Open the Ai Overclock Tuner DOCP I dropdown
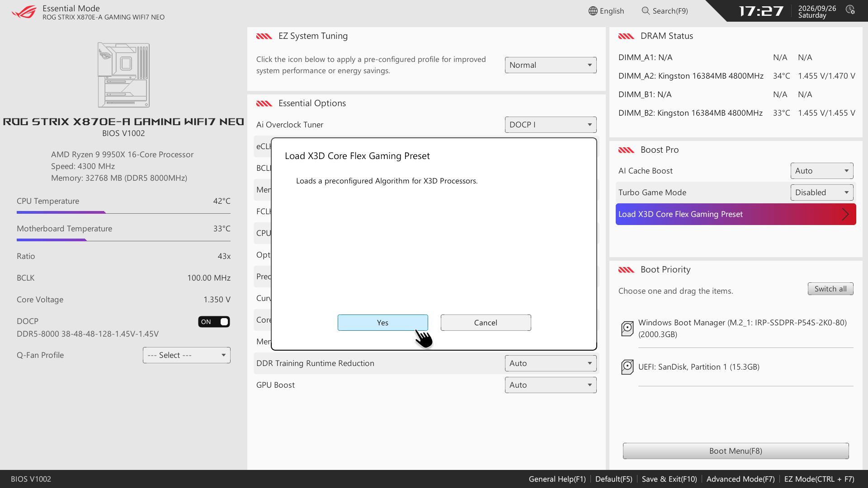This screenshot has height=488, width=868. click(x=551, y=125)
